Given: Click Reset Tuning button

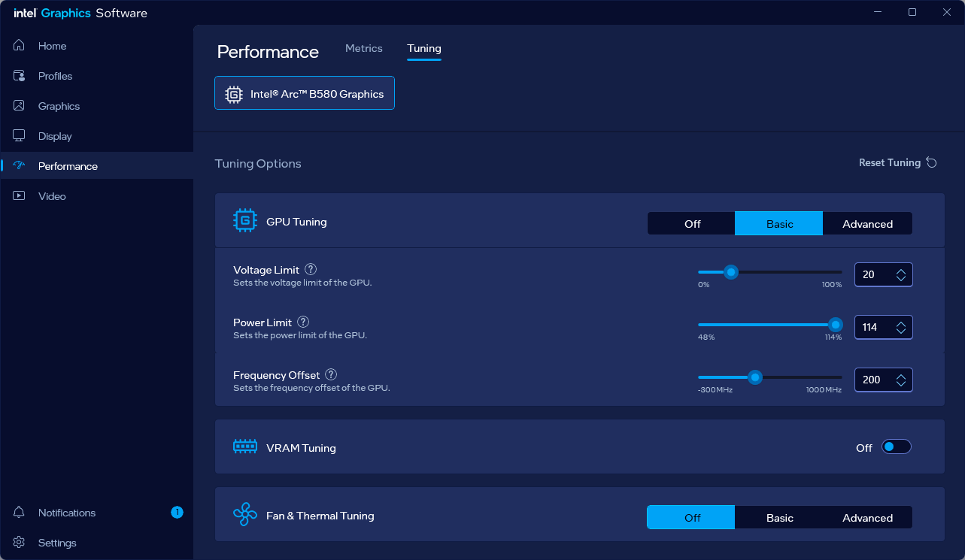Looking at the screenshot, I should click(x=897, y=163).
